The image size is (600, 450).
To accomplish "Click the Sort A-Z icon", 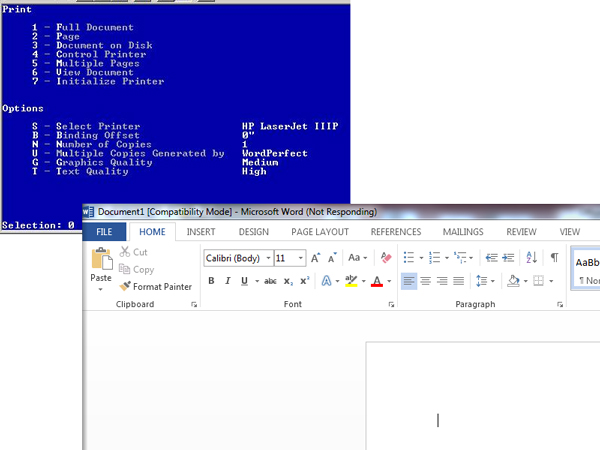I will [531, 258].
